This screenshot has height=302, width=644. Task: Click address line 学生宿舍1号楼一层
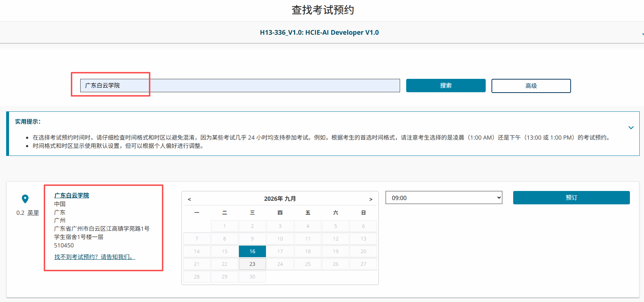pyautogui.click(x=79, y=237)
